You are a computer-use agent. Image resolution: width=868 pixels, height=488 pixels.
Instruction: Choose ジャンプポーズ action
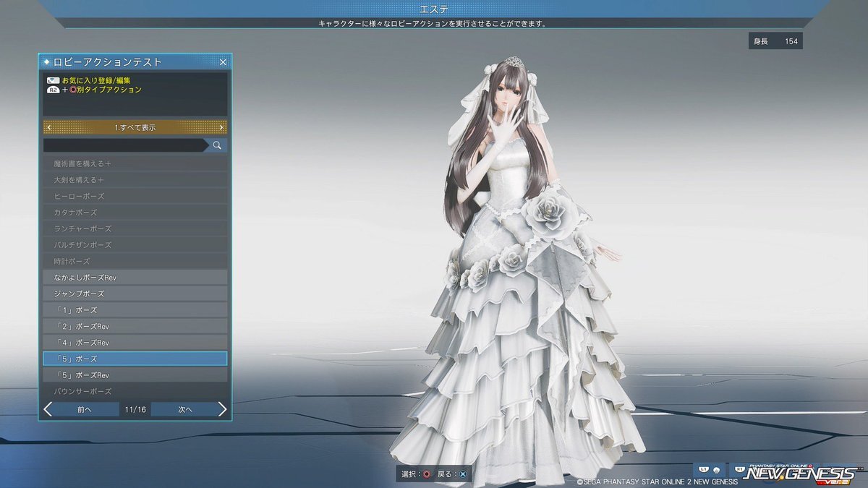135,294
